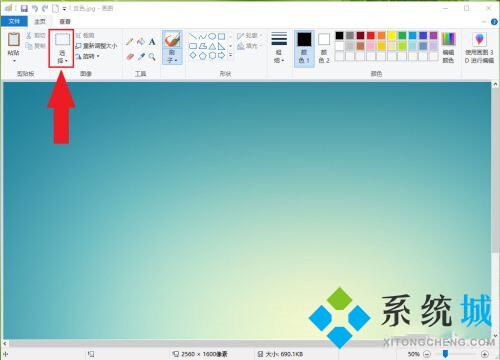Switch to the Home (主页) tab
This screenshot has height=360, width=500.
pos(40,21)
